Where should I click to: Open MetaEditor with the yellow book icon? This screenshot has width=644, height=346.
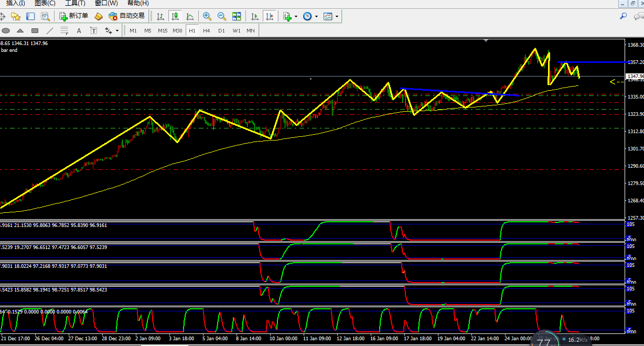pos(99,16)
